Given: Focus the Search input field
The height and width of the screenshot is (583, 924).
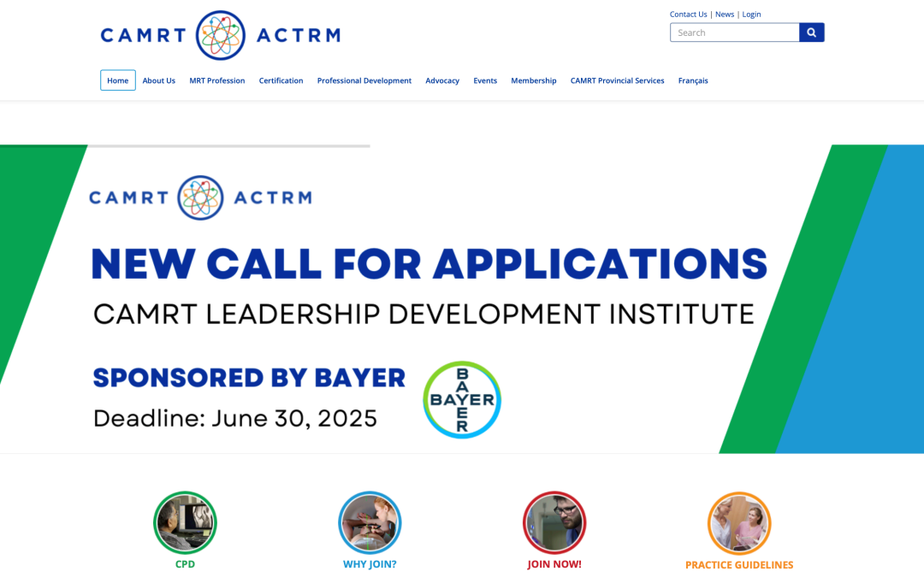Looking at the screenshot, I should click(734, 32).
